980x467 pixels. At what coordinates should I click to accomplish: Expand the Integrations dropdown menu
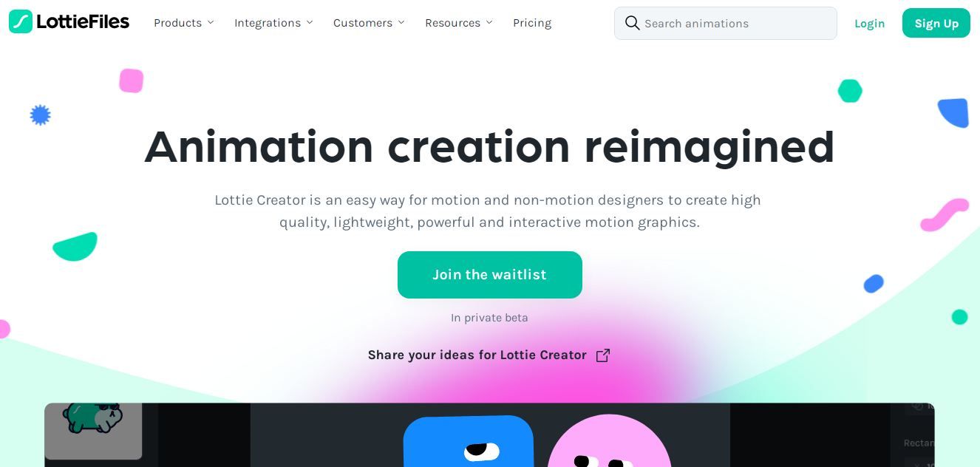273,23
